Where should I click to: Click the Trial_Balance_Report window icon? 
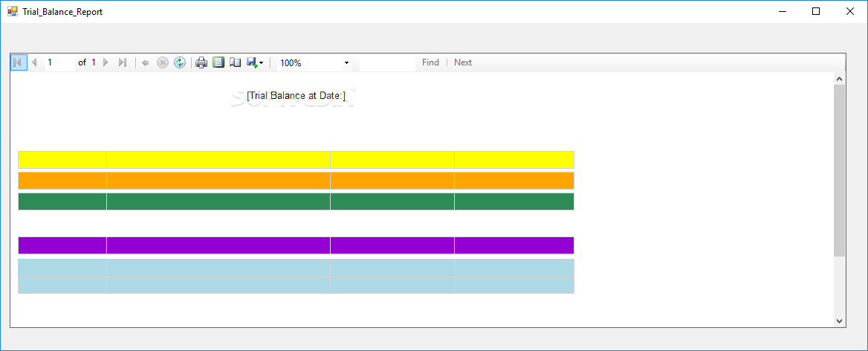point(12,11)
